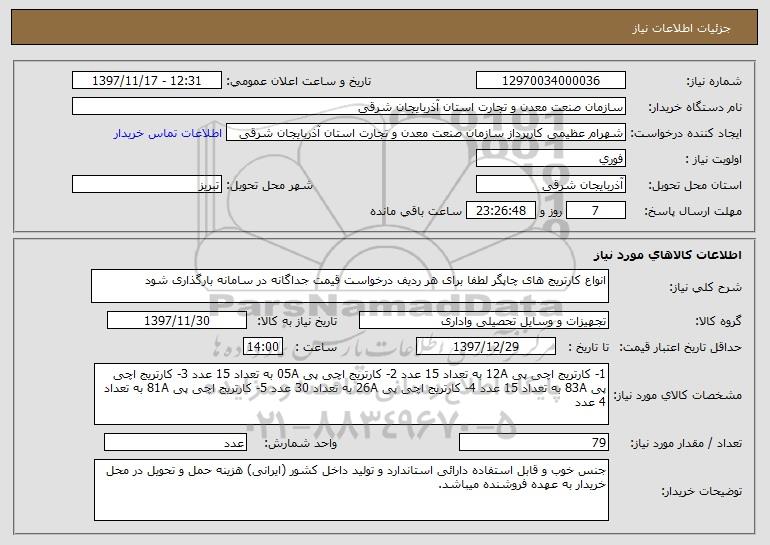Click the label شماره نیاز
Screen dimensions: 770x545
coord(714,82)
